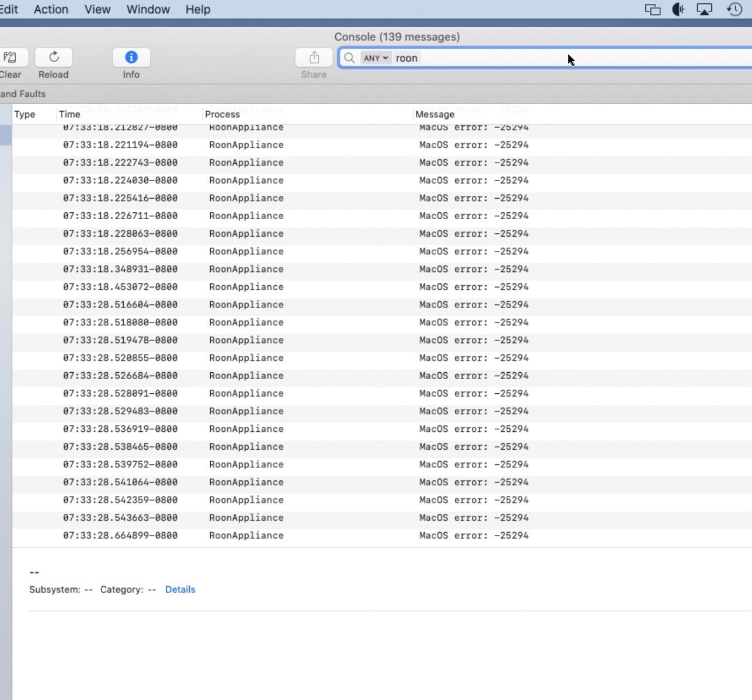Open the View menu
The image size is (752, 700).
97,9
